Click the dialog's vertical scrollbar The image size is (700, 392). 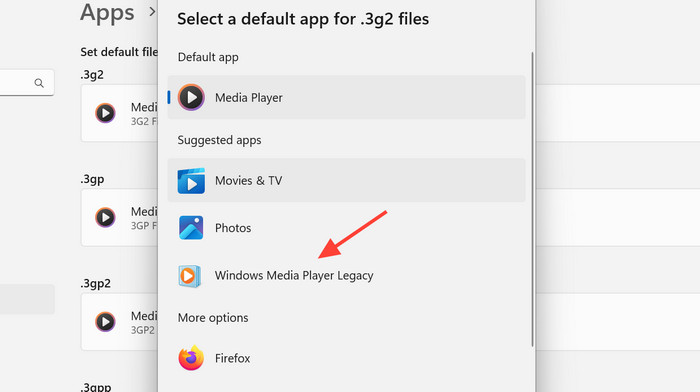[x=532, y=199]
